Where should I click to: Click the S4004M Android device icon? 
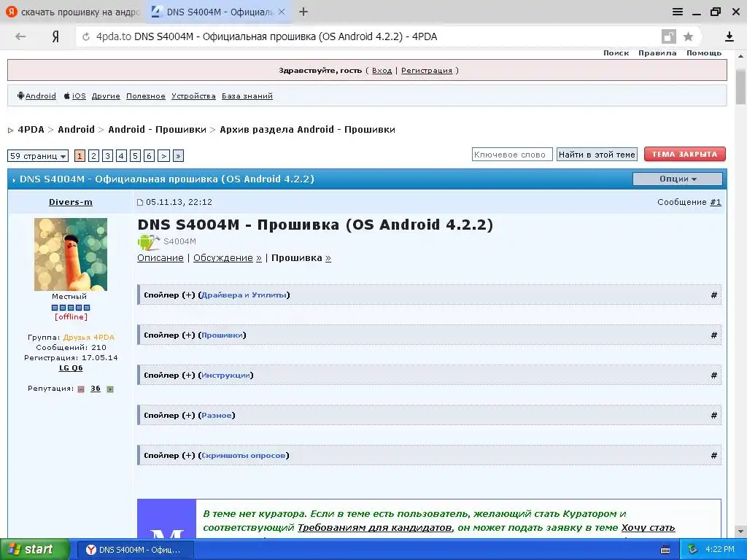click(x=148, y=242)
